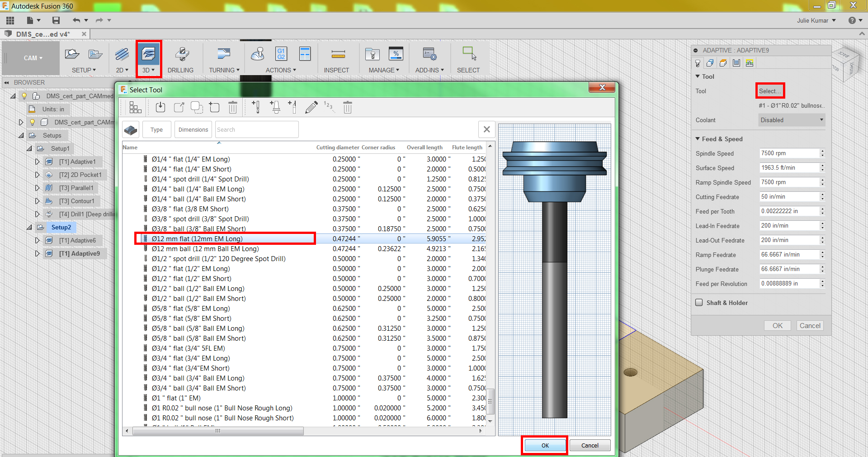
Task: Click the Export tool library icon
Action: coord(179,107)
